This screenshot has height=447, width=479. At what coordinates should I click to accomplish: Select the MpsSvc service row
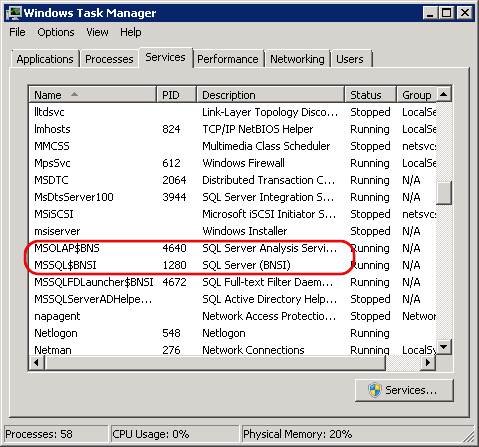[x=233, y=163]
